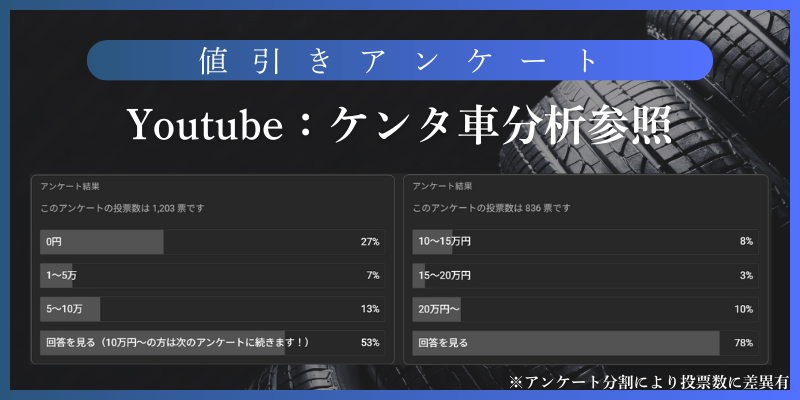Click the 13% result of the 5〜10万 option
Screen dimensions: 800x400
point(370,310)
